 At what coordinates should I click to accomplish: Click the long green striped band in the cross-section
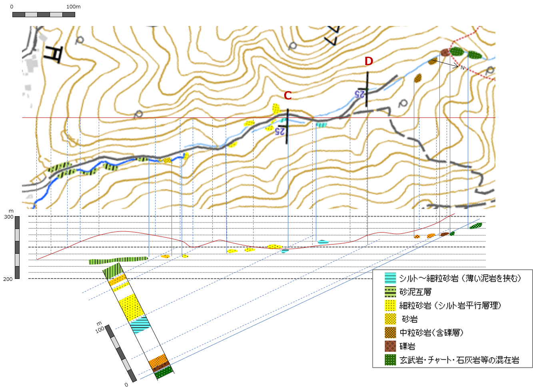coord(118,261)
